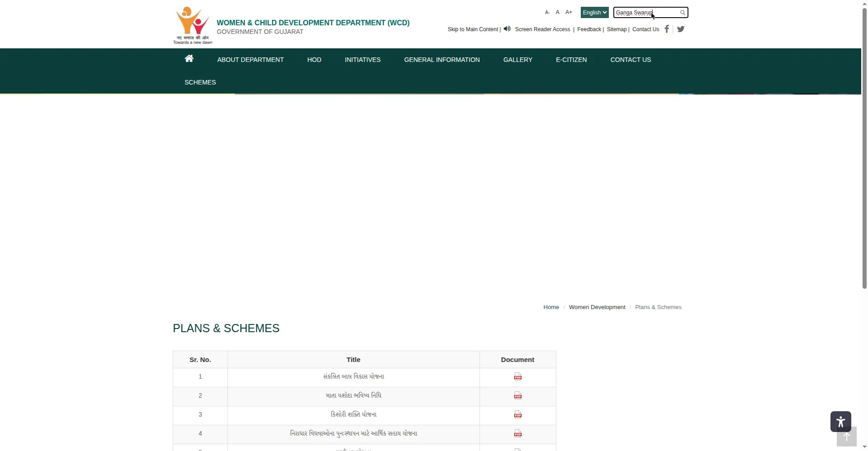This screenshot has width=868, height=451.
Task: Select row 1 title text in table
Action: point(353,376)
